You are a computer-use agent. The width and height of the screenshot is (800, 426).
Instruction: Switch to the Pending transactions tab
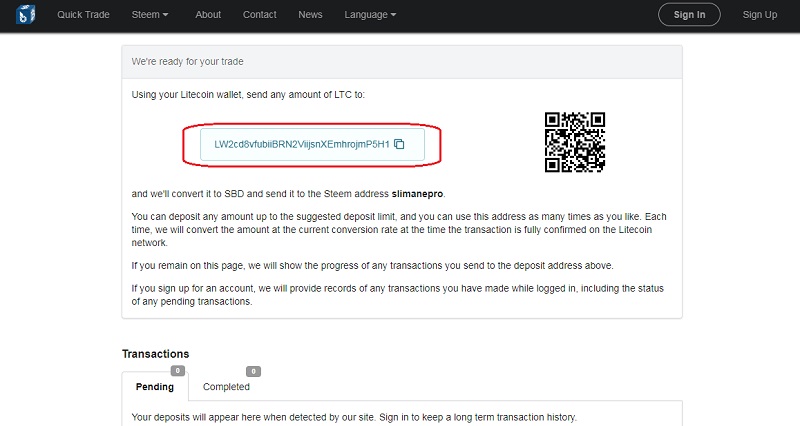pos(155,387)
